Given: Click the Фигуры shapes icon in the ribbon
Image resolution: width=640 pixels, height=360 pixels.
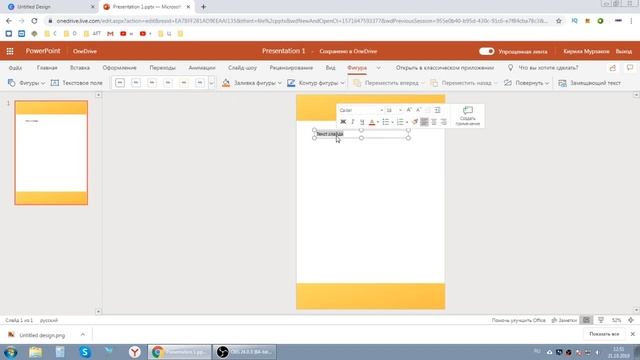Looking at the screenshot, I should coord(12,83).
